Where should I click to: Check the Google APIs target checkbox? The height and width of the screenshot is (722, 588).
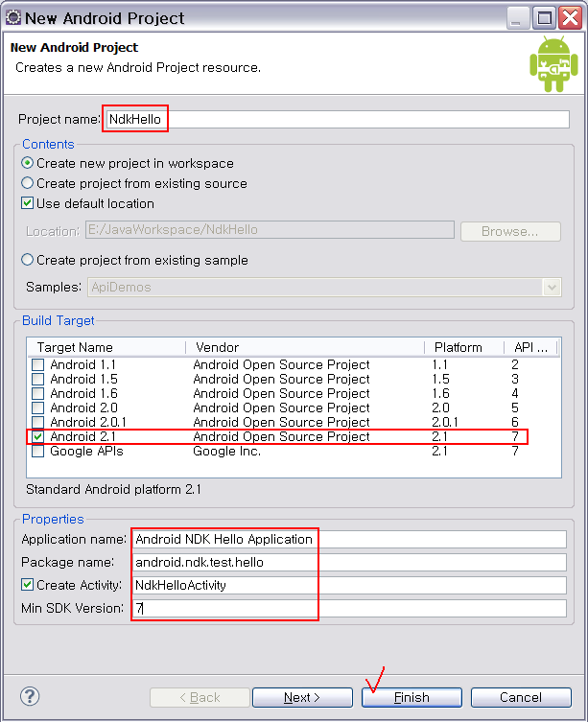click(x=37, y=451)
